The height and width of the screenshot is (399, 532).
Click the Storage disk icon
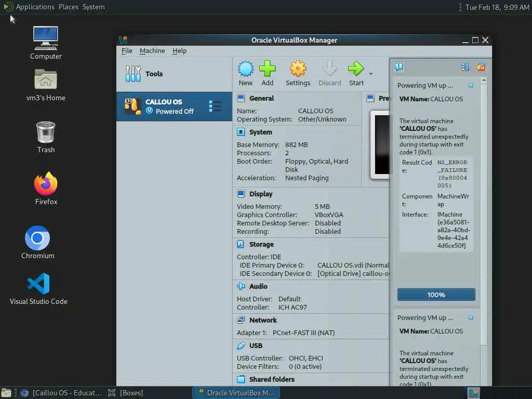[241, 244]
